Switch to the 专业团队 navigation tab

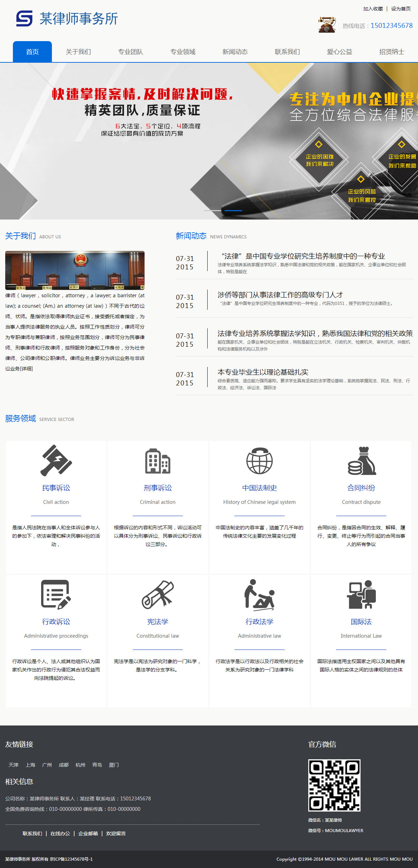coord(131,52)
